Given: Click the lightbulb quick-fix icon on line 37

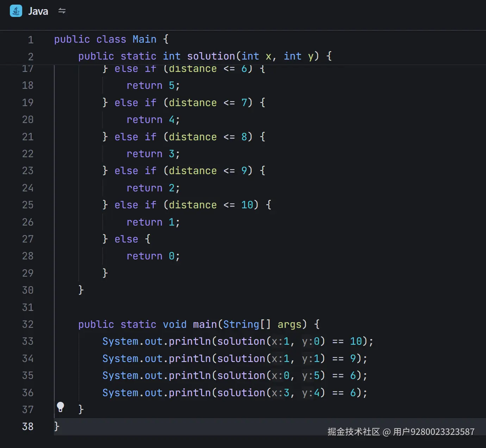Looking at the screenshot, I should [61, 407].
